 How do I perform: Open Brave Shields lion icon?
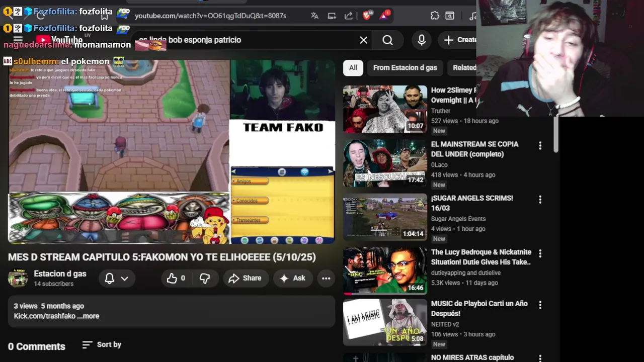coord(367,16)
